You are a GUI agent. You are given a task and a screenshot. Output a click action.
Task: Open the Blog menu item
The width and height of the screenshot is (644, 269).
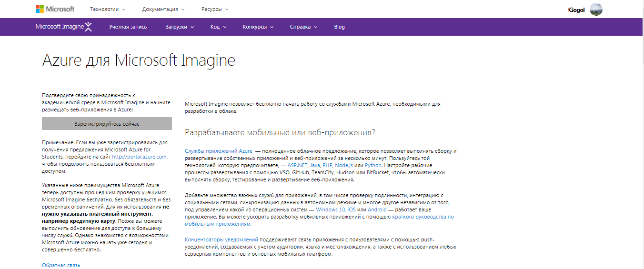pyautogui.click(x=339, y=27)
